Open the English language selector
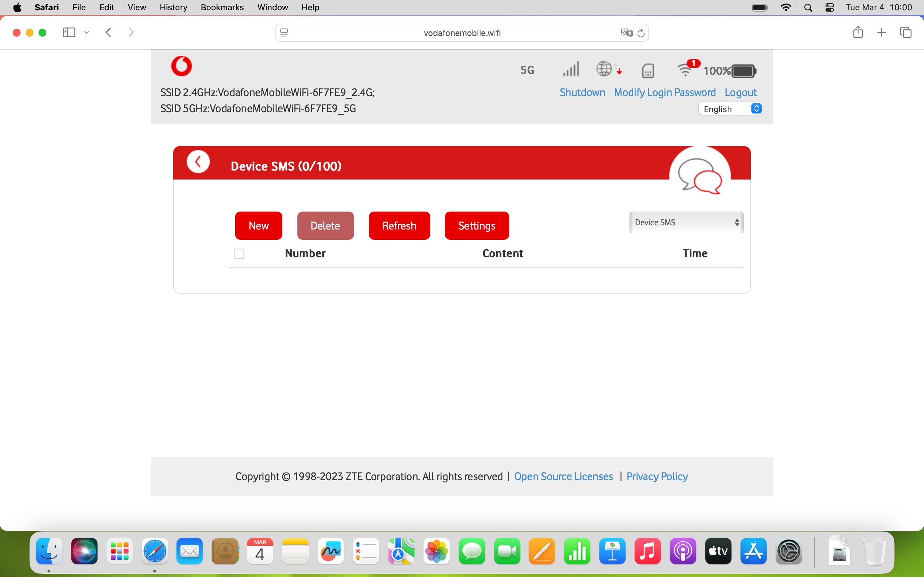Image resolution: width=924 pixels, height=577 pixels. click(731, 109)
